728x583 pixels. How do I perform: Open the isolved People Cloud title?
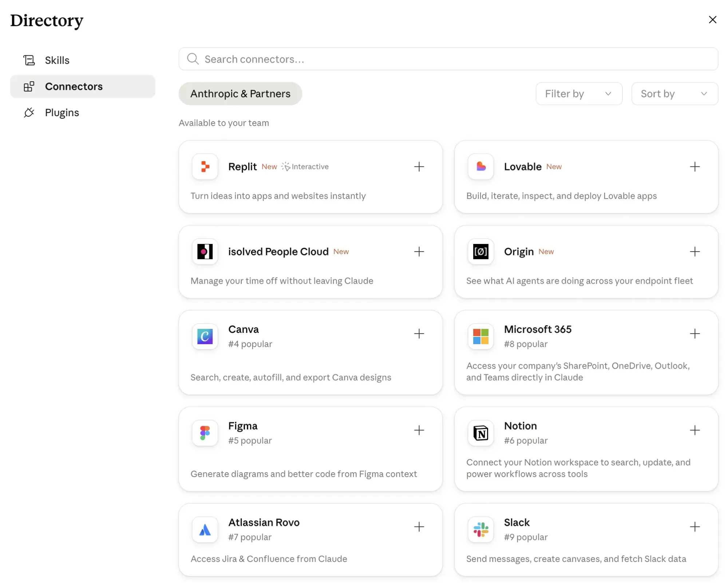click(278, 252)
